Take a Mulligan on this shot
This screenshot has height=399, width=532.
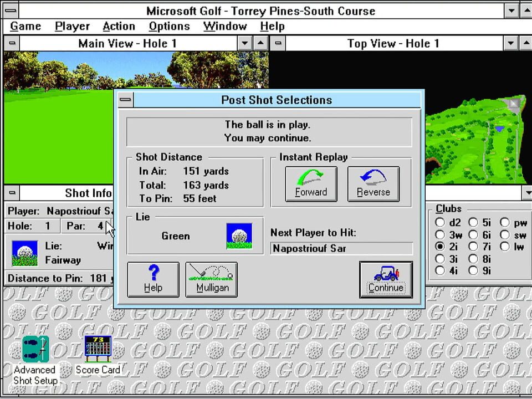(211, 280)
